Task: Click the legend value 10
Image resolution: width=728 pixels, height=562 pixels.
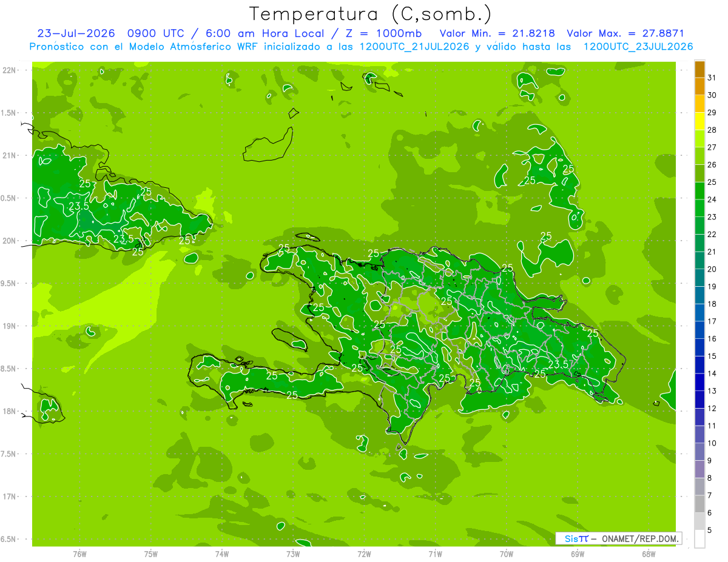Action: 712,443
